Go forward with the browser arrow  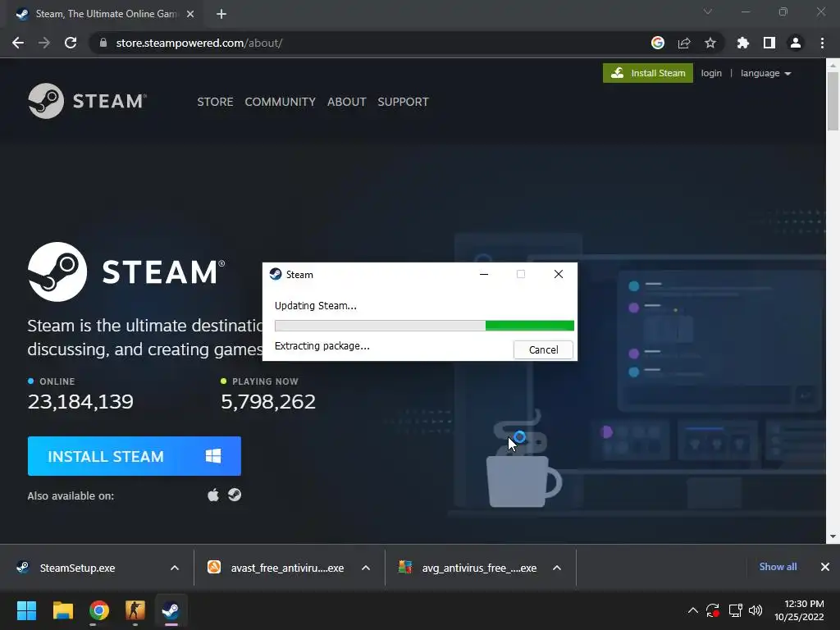point(44,43)
